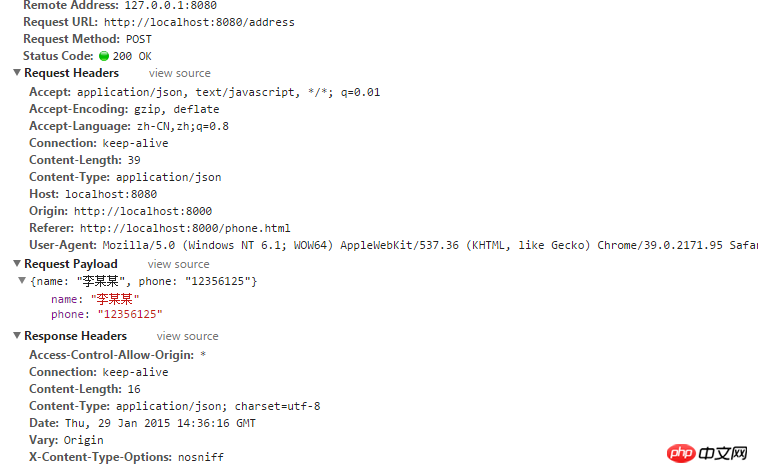Collapse the Response Headers section
This screenshot has height=473, width=758.
pyautogui.click(x=17, y=336)
